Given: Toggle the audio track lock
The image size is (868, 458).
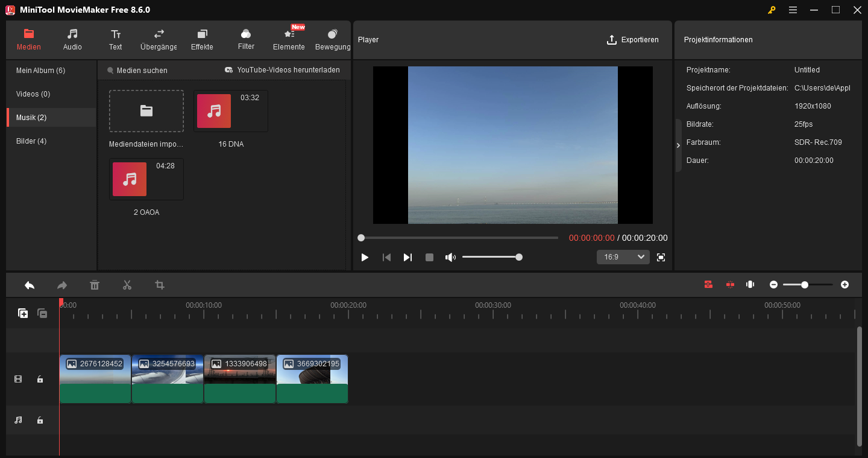Looking at the screenshot, I should (40, 420).
